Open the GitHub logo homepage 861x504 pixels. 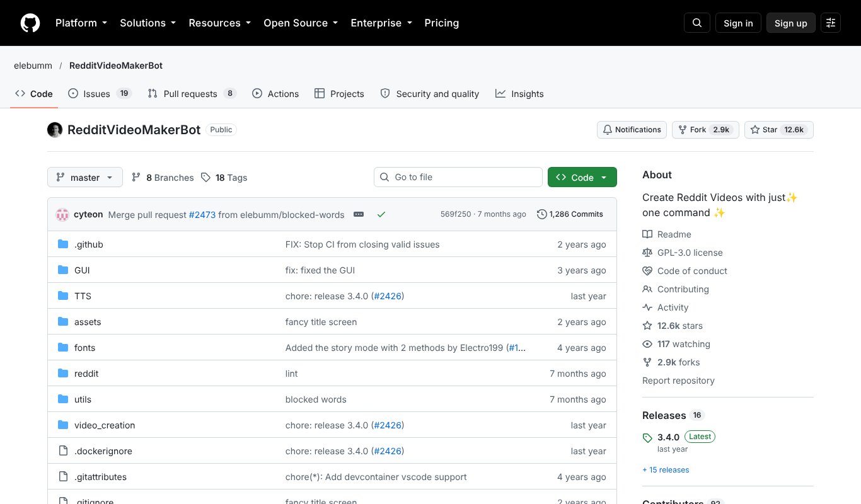coord(30,23)
